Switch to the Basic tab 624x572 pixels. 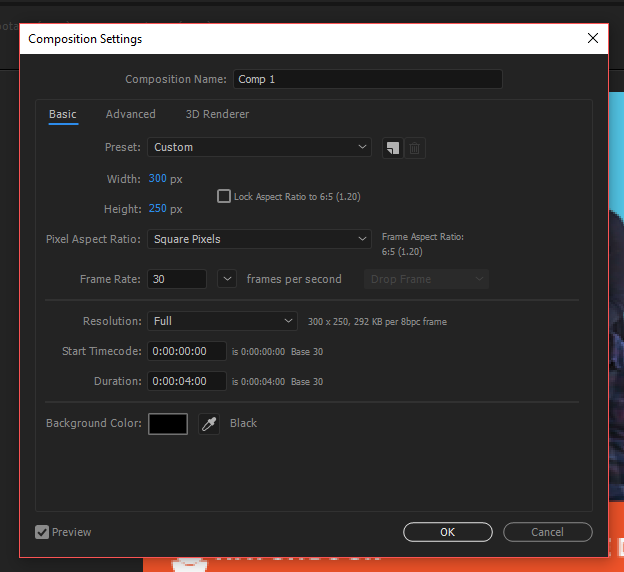63,114
